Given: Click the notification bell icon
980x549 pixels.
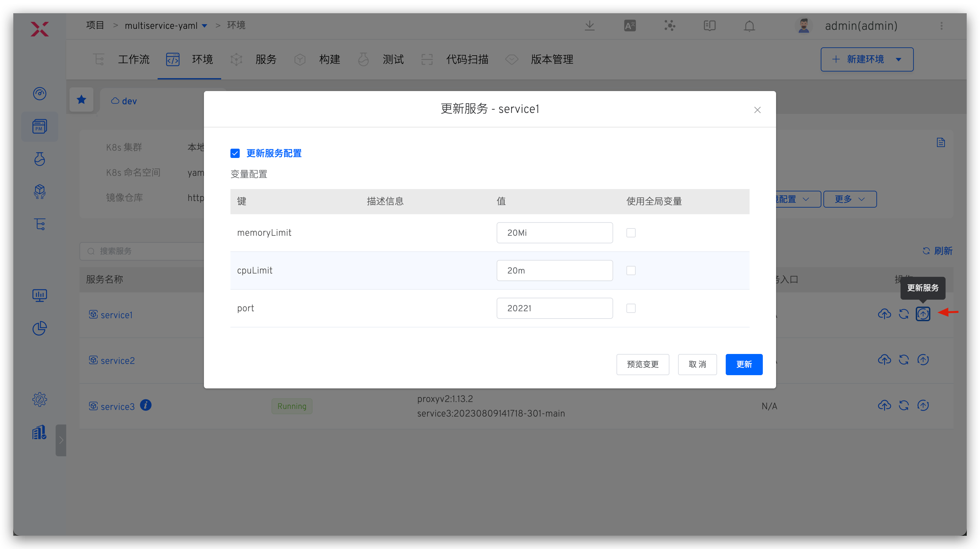Looking at the screenshot, I should coord(749,26).
